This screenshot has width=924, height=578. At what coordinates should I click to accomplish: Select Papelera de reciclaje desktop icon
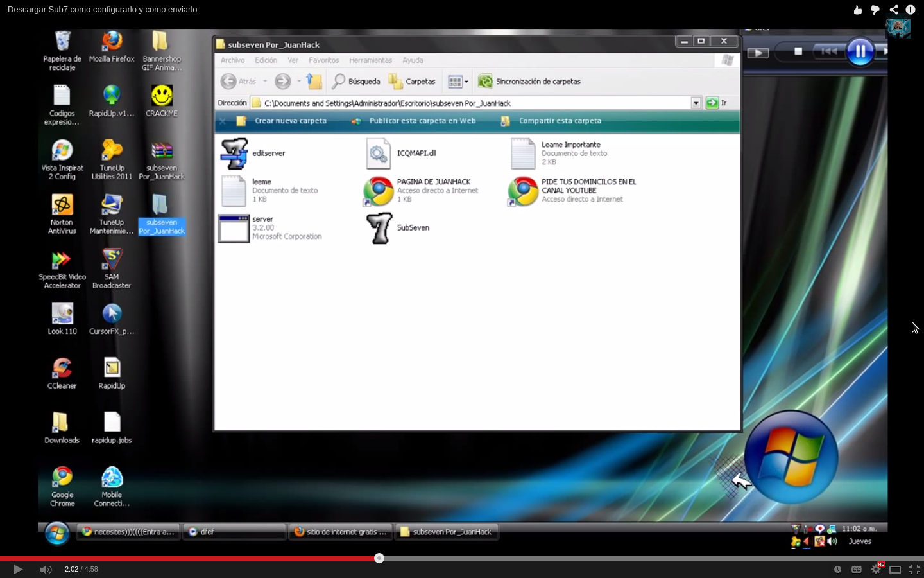point(62,51)
